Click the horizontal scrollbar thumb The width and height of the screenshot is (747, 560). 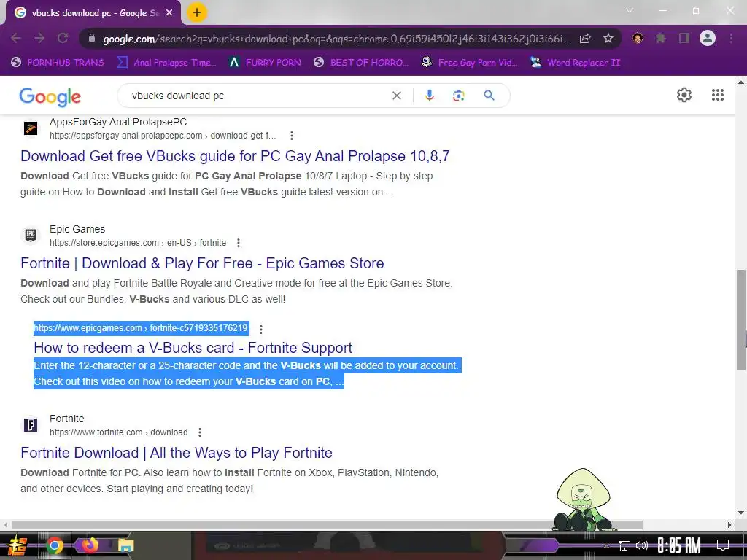[327, 525]
